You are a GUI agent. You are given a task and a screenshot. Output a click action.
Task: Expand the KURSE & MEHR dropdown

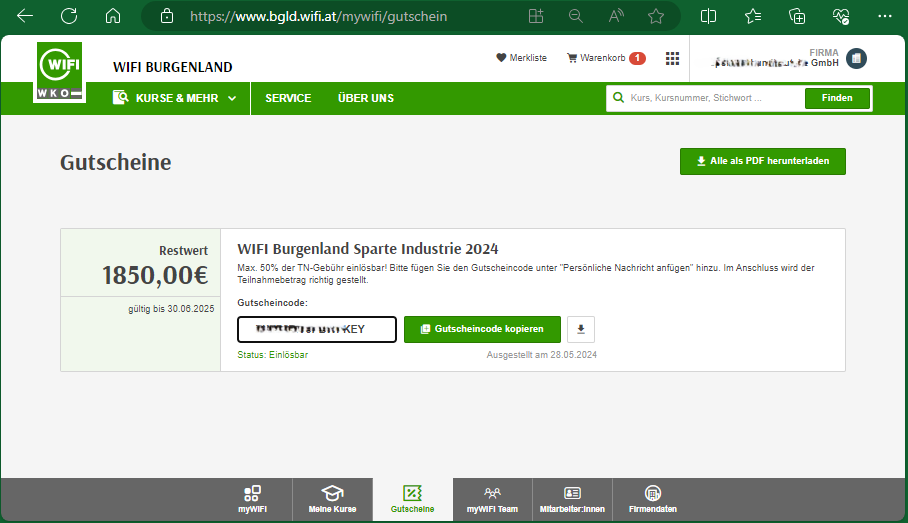[x=174, y=98]
